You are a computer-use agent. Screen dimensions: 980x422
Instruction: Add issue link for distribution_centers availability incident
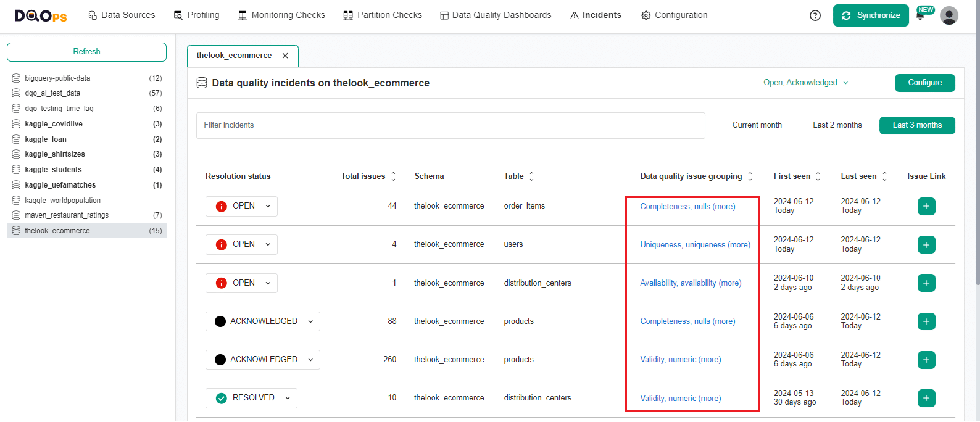point(926,283)
